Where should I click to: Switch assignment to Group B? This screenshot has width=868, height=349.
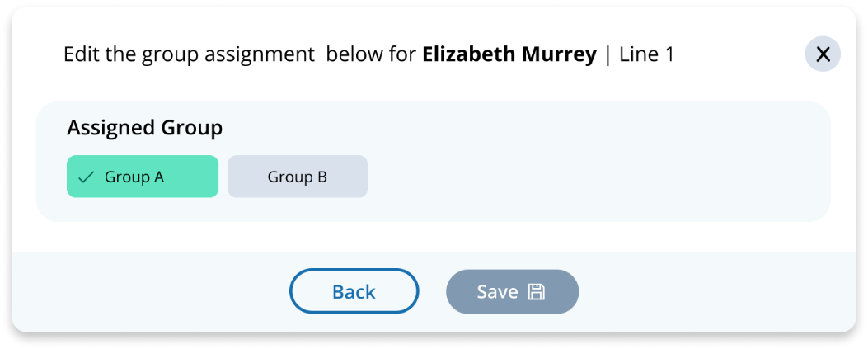coord(297,177)
